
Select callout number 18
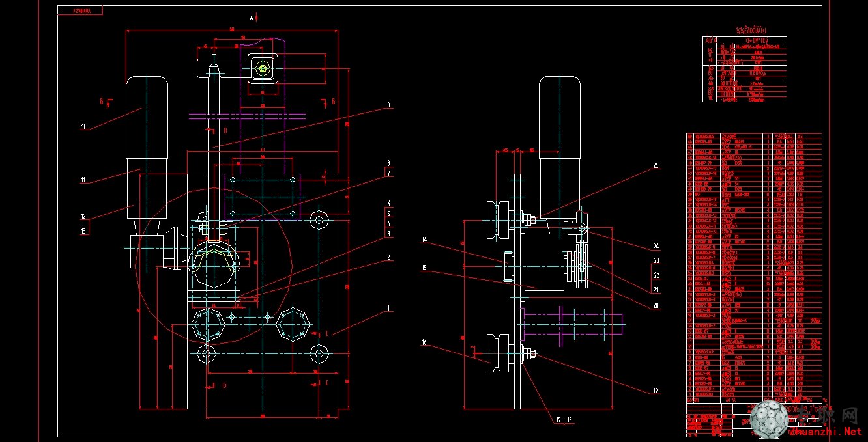pyautogui.click(x=569, y=420)
